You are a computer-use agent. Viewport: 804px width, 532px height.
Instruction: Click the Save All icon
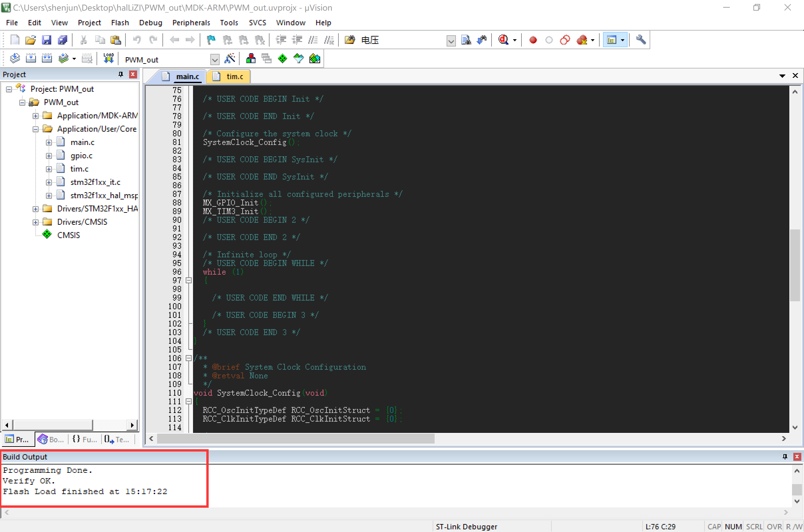(x=63, y=40)
